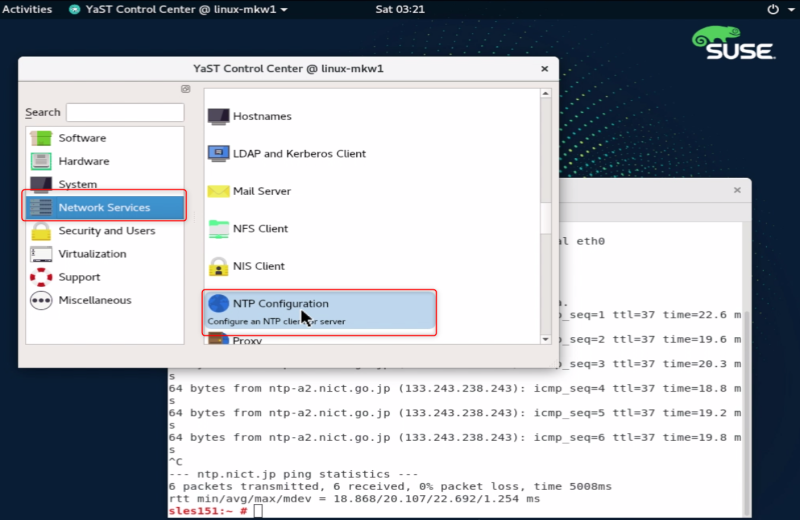Open the NTP Configuration label

(281, 304)
